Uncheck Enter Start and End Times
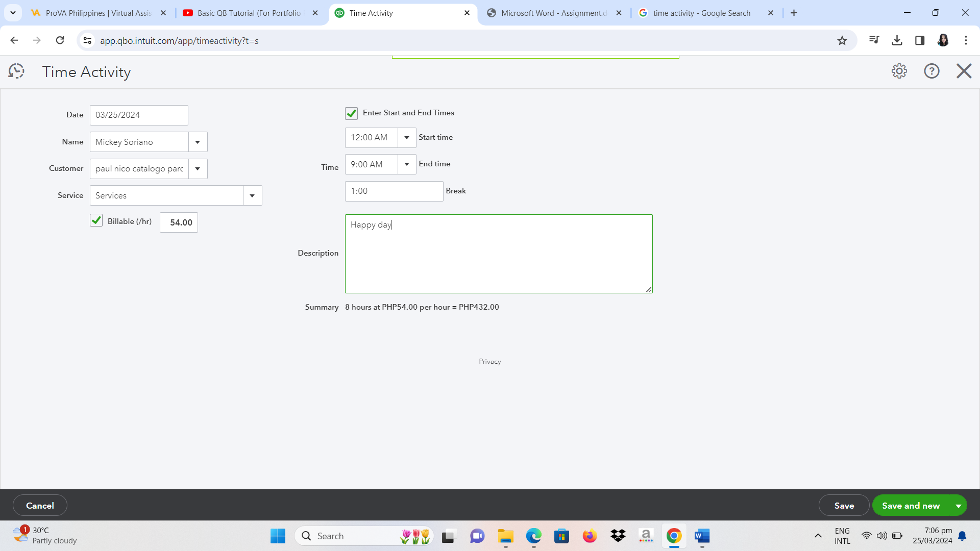The height and width of the screenshot is (551, 980). point(351,113)
